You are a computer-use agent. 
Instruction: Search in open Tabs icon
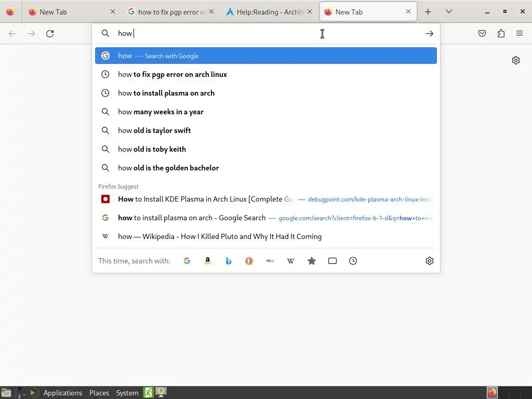[332, 261]
